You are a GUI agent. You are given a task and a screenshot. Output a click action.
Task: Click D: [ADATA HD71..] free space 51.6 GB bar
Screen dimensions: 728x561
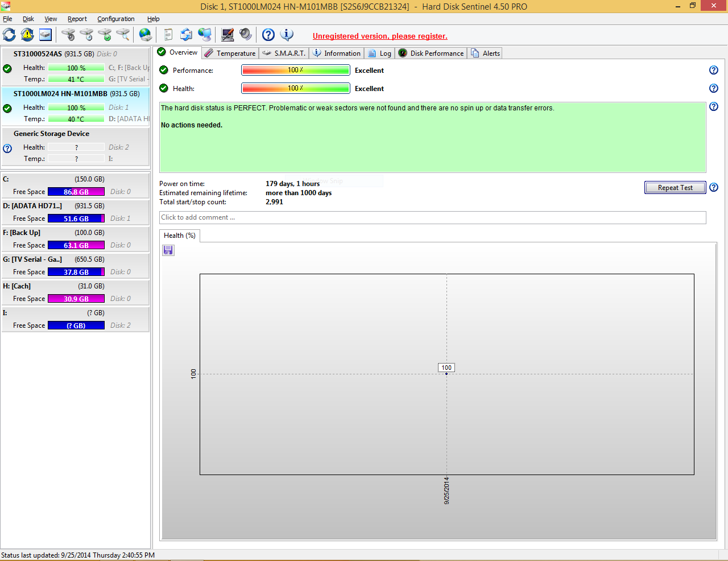click(x=76, y=218)
